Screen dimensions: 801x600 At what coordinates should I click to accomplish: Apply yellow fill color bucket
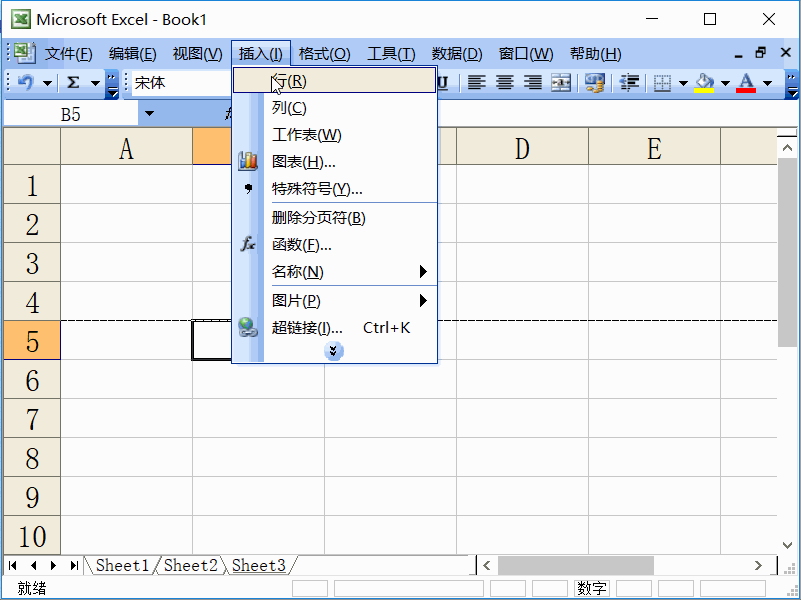tap(704, 83)
